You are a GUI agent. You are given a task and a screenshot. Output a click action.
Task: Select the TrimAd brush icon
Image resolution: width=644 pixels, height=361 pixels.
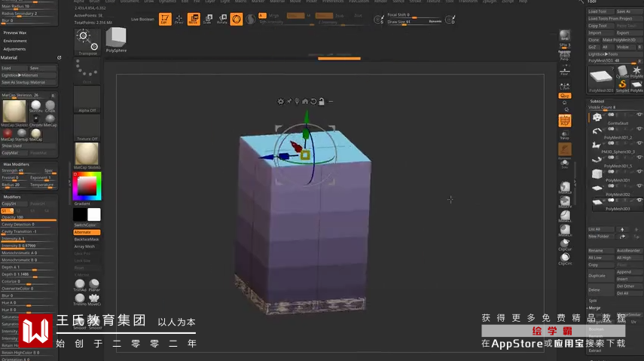click(80, 285)
